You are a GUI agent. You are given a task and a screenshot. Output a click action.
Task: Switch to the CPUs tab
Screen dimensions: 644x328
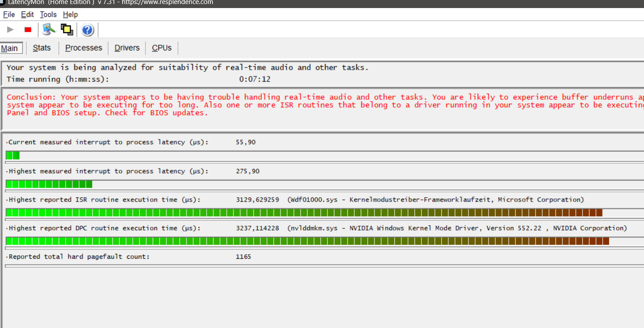click(162, 48)
